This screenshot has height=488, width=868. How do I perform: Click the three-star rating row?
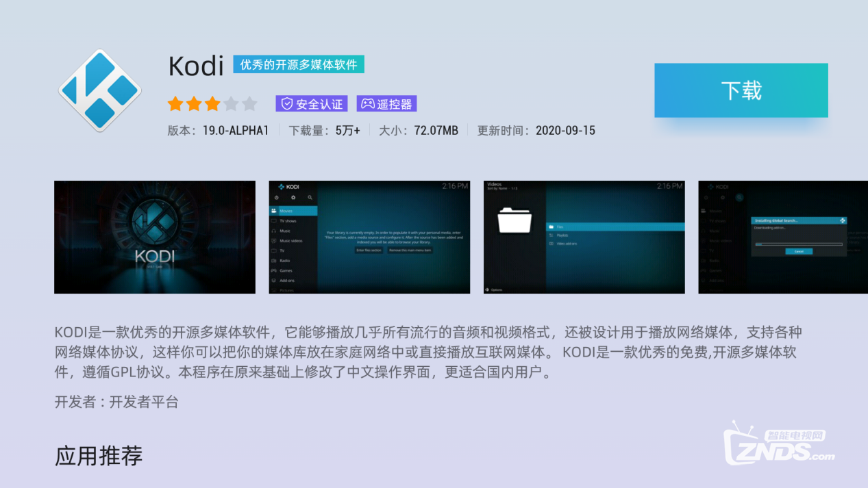[x=212, y=104]
